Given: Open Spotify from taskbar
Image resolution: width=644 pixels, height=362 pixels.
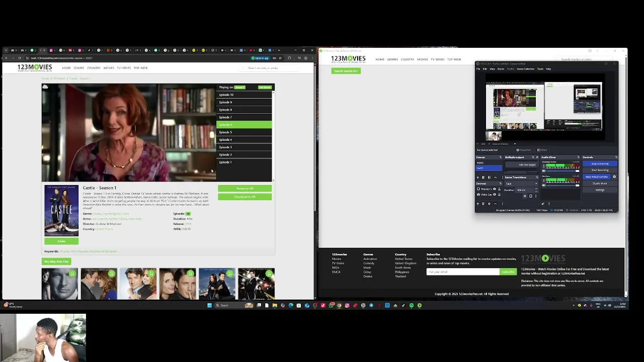Looking at the screenshot, I should (x=412, y=305).
